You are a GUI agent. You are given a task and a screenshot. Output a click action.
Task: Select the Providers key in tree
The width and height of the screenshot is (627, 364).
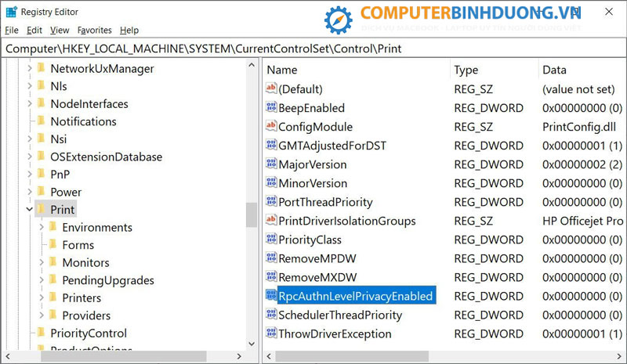(x=86, y=315)
